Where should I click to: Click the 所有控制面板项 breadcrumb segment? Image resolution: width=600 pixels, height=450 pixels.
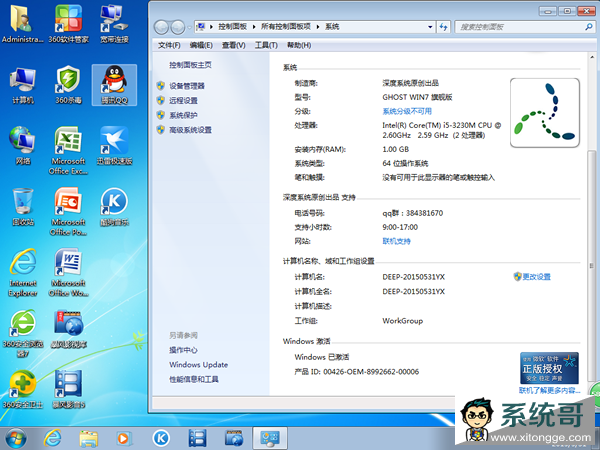pos(285,27)
